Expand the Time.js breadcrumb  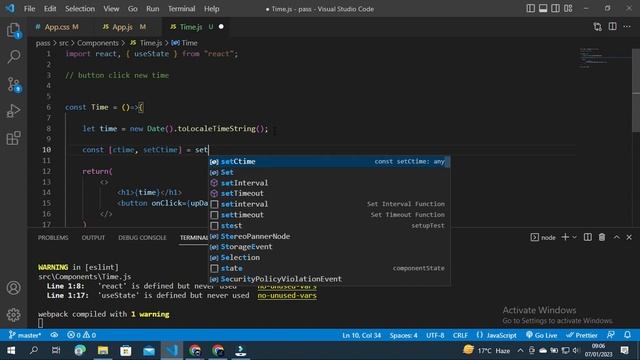[x=146, y=43]
